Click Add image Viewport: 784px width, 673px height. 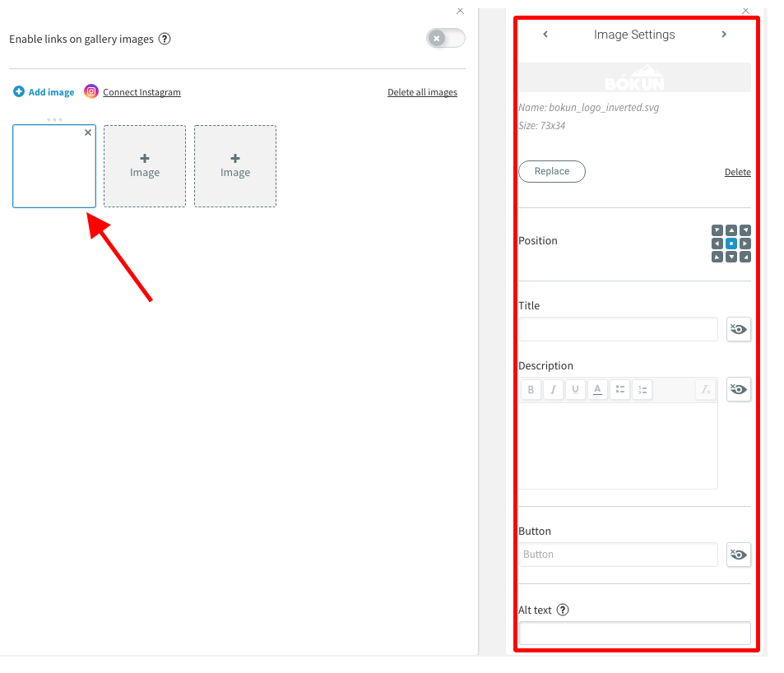tap(44, 92)
